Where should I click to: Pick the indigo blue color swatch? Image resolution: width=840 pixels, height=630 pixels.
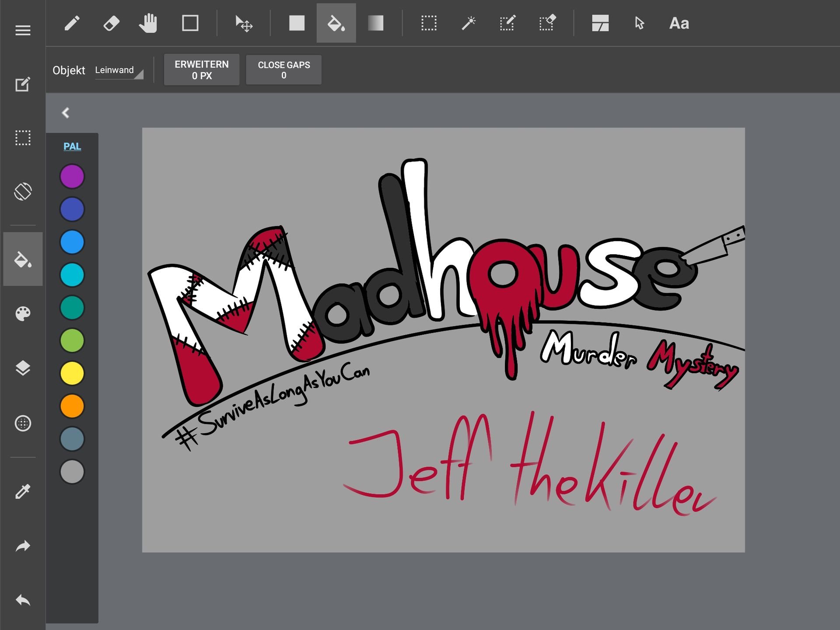[x=72, y=210]
